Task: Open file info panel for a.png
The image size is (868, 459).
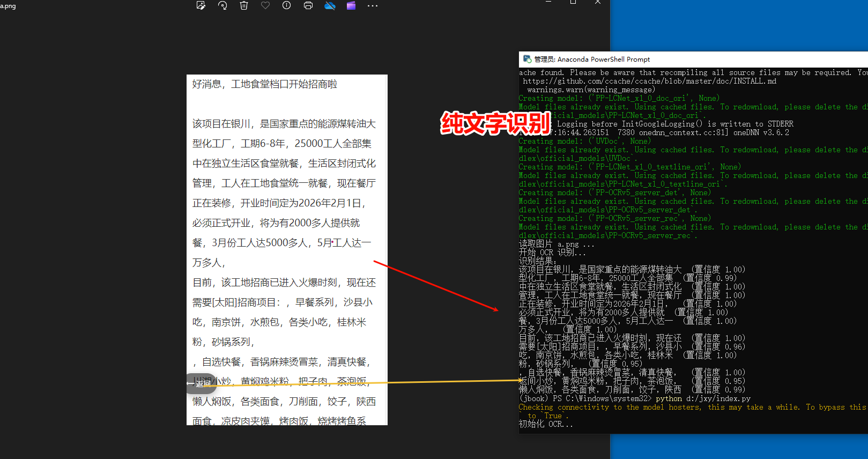Action: 287,5
